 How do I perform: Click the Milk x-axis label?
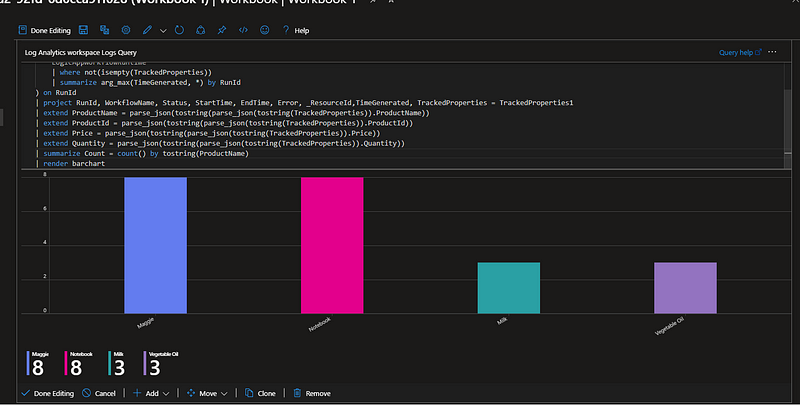tap(503, 321)
